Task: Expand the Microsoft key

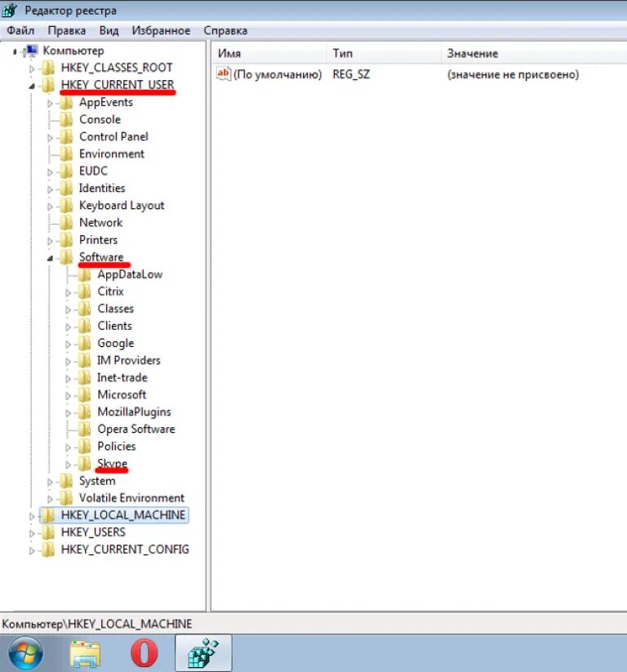Action: [68, 396]
